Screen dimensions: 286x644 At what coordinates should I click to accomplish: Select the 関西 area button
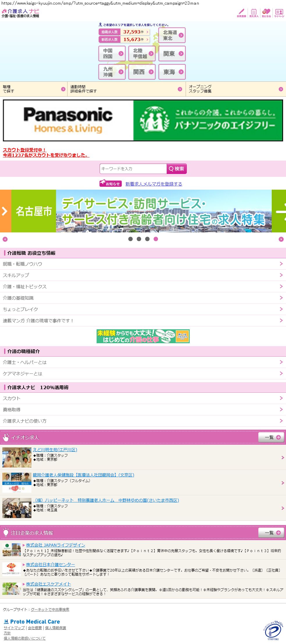click(x=142, y=72)
